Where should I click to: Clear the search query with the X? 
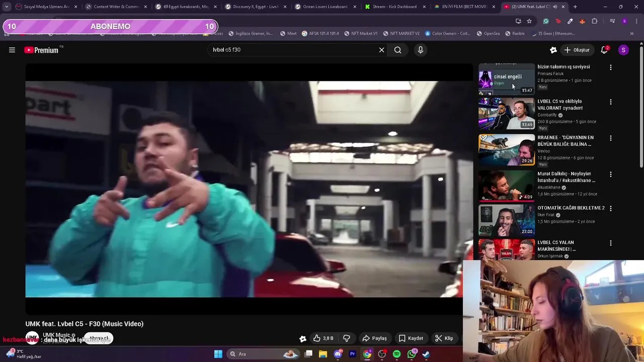[381, 50]
